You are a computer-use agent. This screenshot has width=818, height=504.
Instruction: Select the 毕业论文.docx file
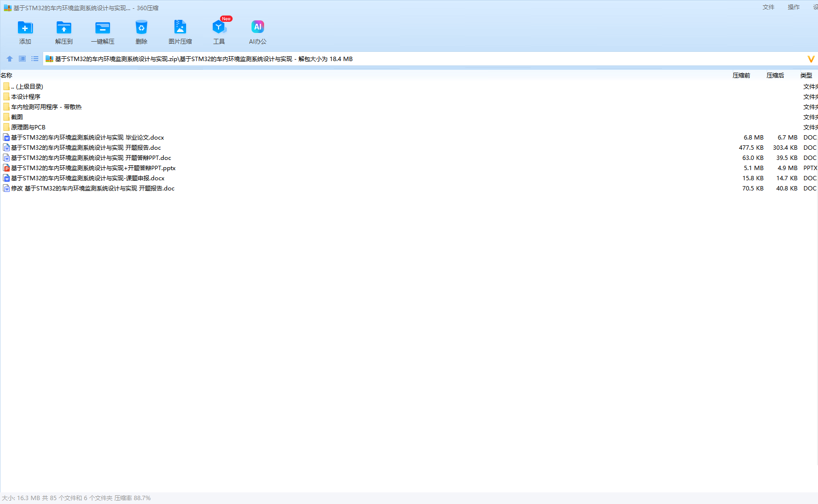point(87,138)
